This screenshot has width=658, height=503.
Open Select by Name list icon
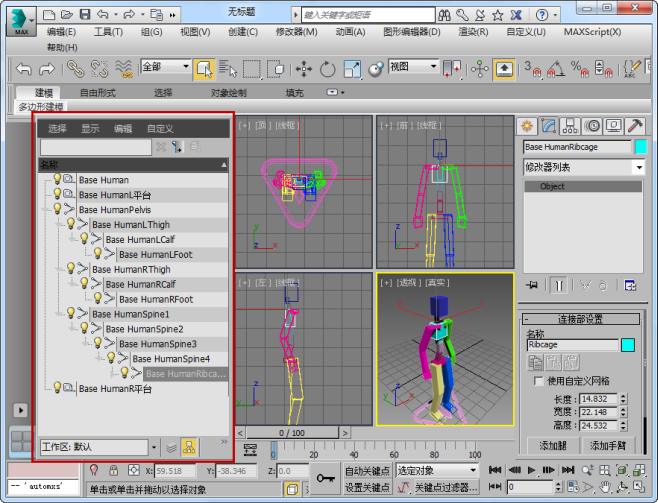point(228,69)
